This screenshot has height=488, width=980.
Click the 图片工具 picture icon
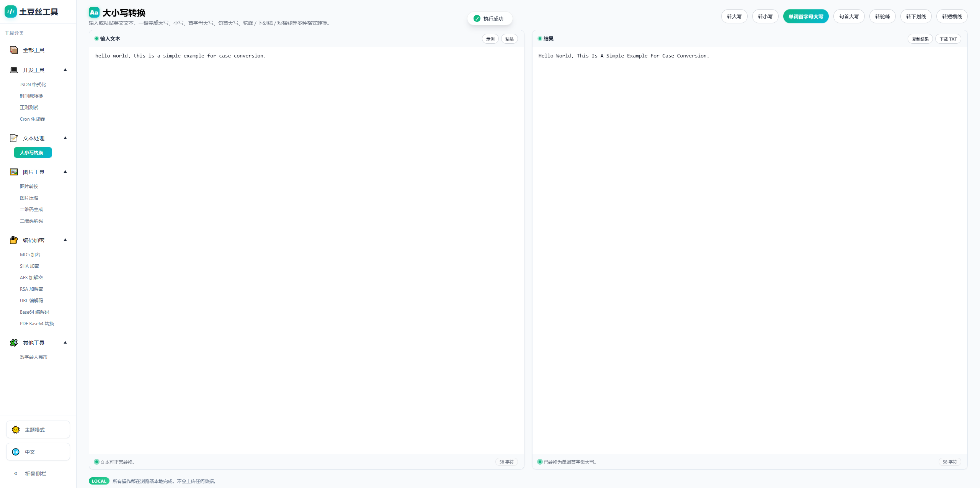click(14, 172)
